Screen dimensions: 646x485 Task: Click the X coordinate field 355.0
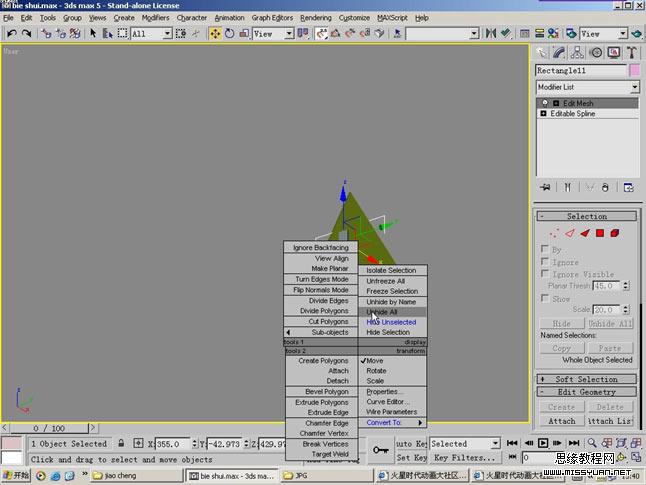173,444
